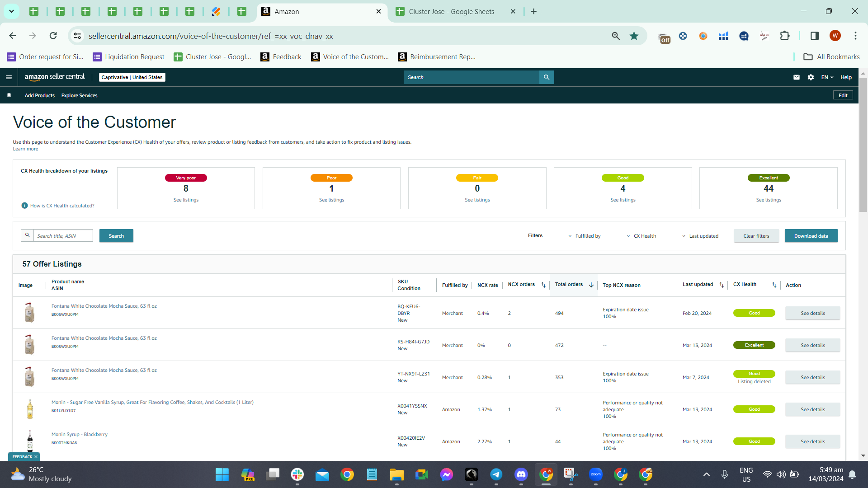Open a new browser tab

(x=534, y=11)
